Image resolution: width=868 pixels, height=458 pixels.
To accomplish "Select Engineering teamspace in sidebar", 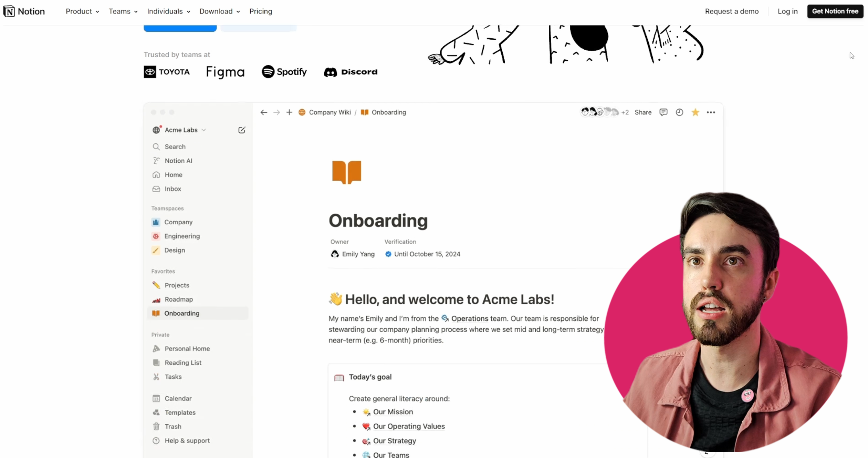I will (x=182, y=236).
